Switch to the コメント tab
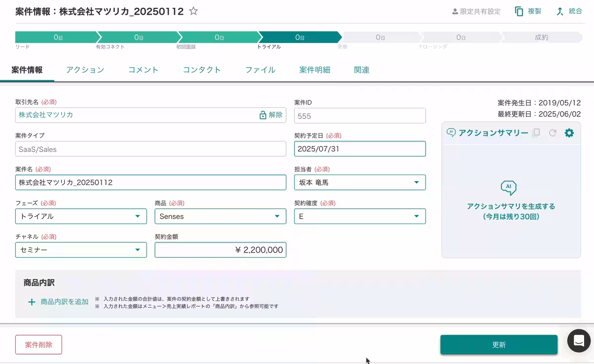This screenshot has width=594, height=364. coord(143,70)
